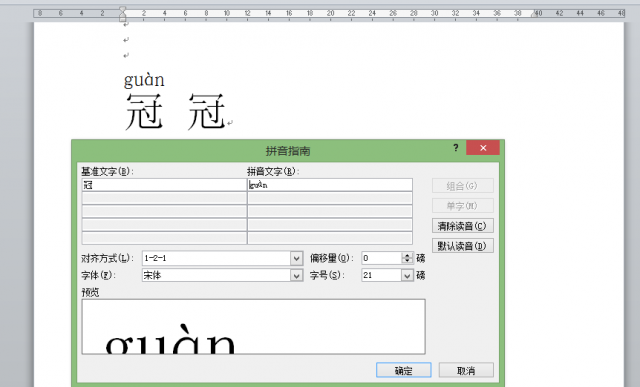Click the disabled 组合(G) button

click(x=462, y=186)
